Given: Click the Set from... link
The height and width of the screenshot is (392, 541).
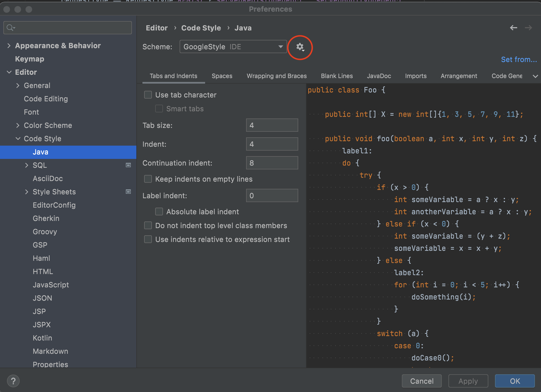Looking at the screenshot, I should coord(519,60).
